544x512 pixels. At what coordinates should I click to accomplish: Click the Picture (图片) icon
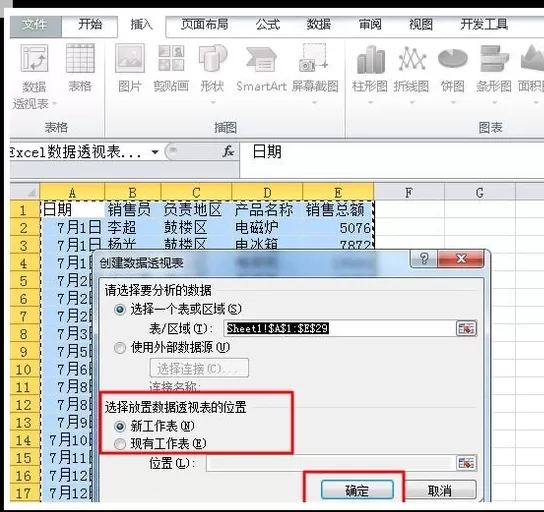pos(130,58)
